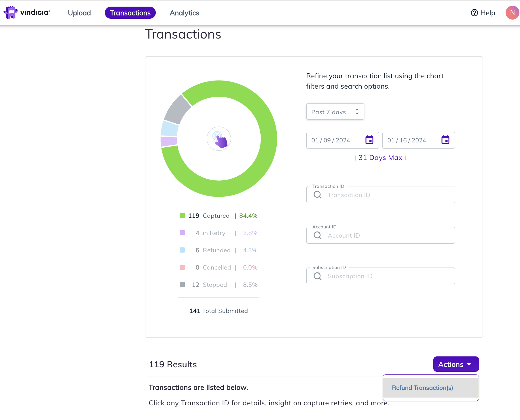
Task: Click the Account ID search field
Action: click(380, 235)
